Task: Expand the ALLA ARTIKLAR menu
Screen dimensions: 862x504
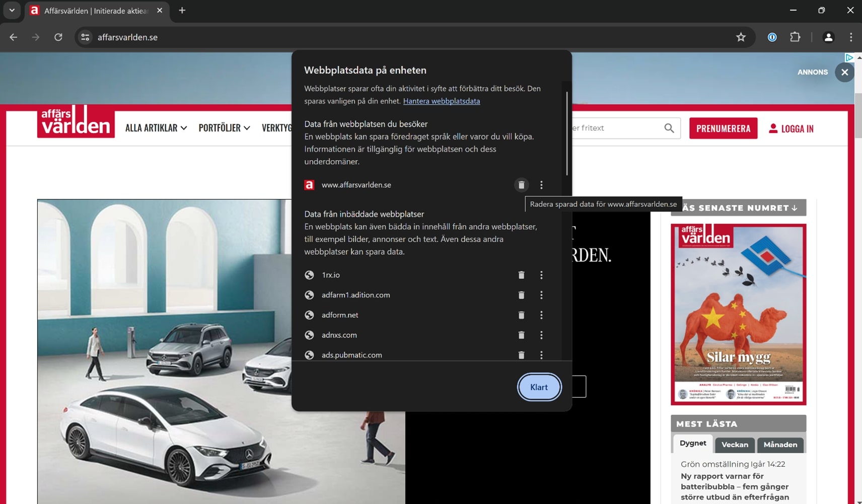Action: pos(156,128)
